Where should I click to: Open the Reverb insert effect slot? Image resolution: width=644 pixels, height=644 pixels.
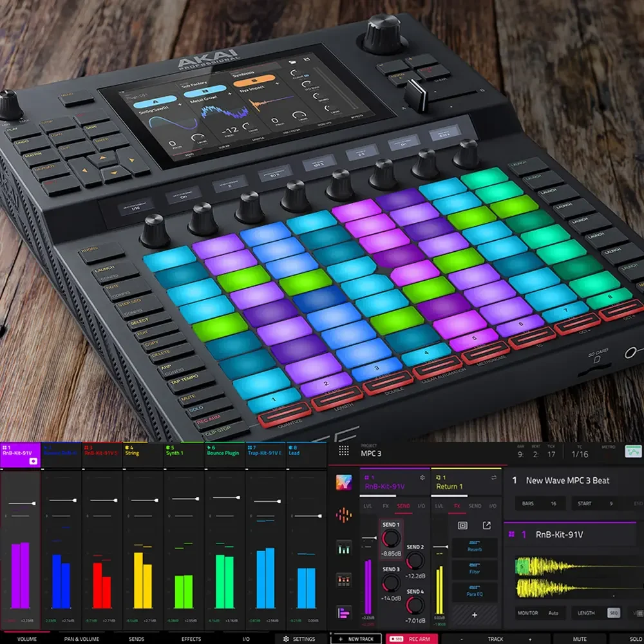(475, 547)
